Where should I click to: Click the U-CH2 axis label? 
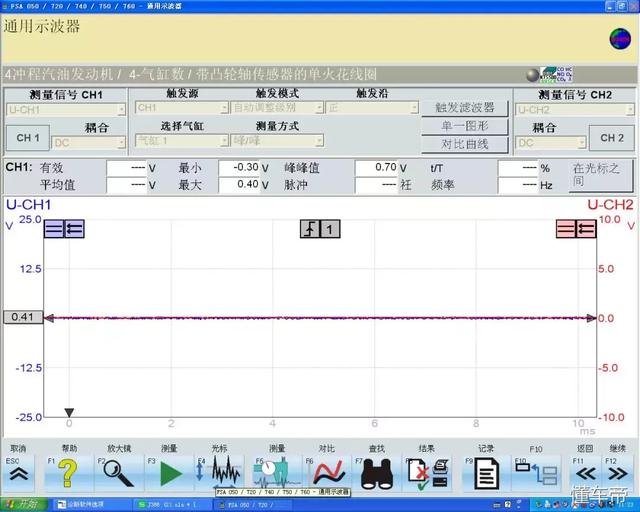point(610,205)
